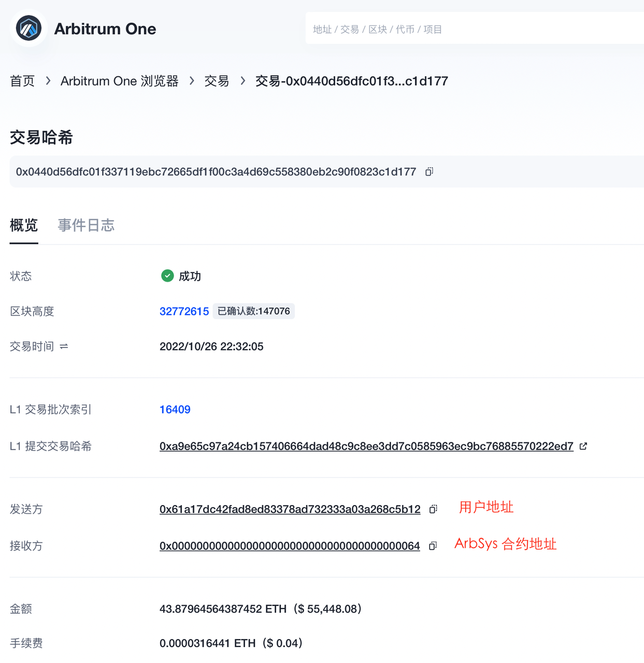Copy the receiver ArbSys contract address

(x=433, y=546)
